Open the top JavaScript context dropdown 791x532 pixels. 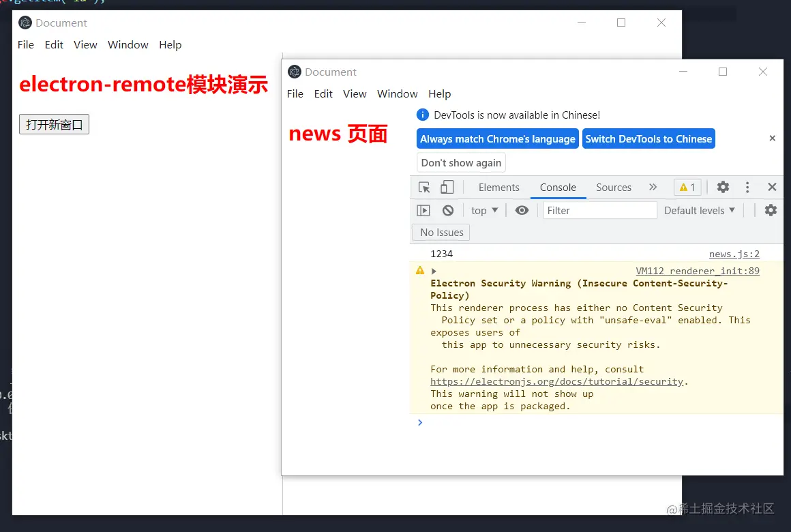(484, 211)
